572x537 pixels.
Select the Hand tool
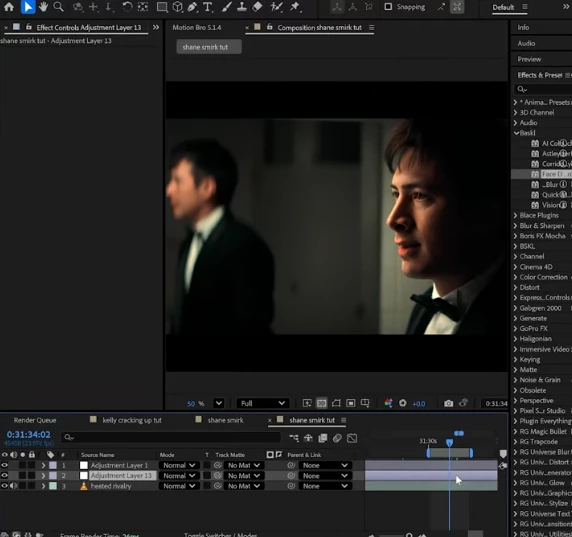coord(43,7)
